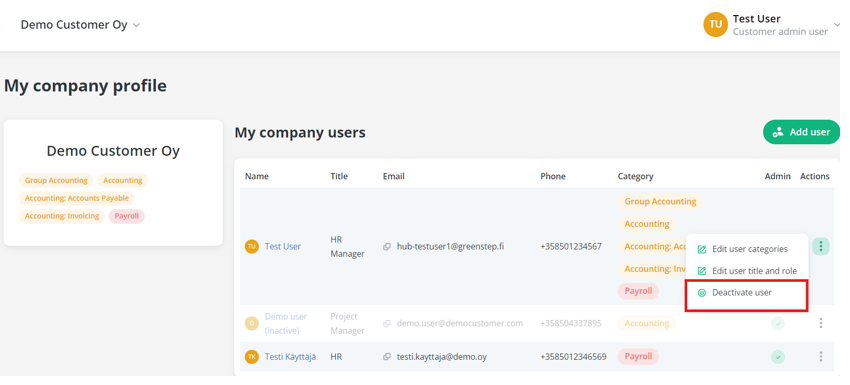Open the Demo user (inactive) link
This screenshot has width=850, height=385.
[286, 323]
